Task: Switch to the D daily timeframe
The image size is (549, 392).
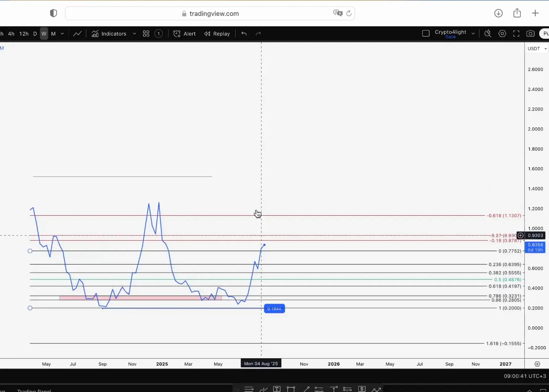Action: tap(35, 34)
